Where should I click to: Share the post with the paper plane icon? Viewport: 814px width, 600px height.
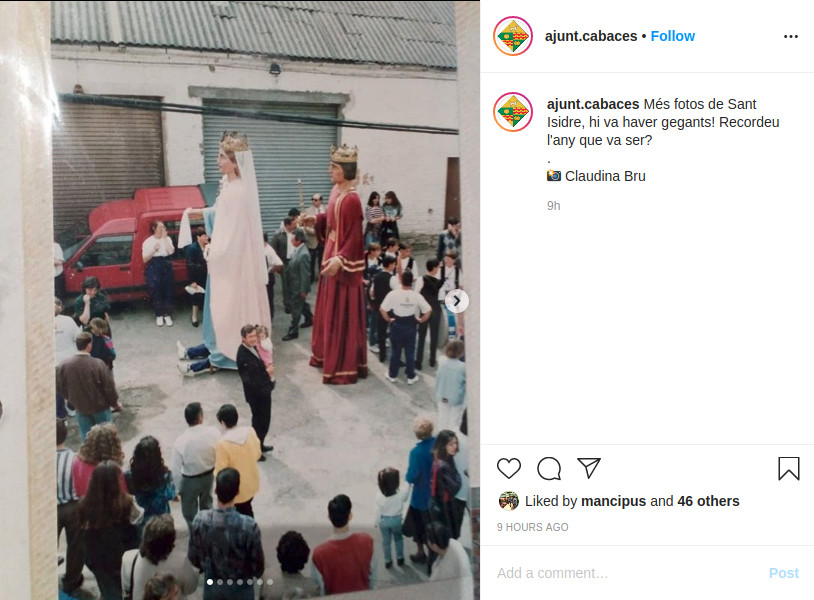click(589, 468)
